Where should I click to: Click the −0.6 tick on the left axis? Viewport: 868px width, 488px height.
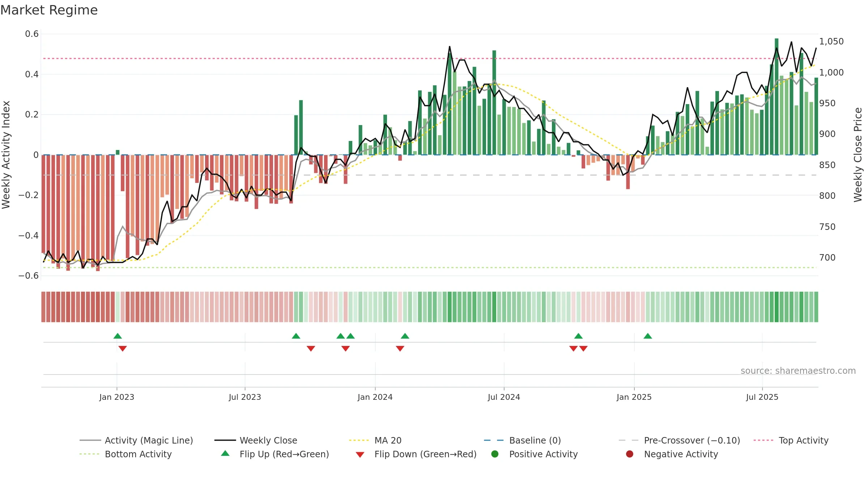click(x=29, y=276)
